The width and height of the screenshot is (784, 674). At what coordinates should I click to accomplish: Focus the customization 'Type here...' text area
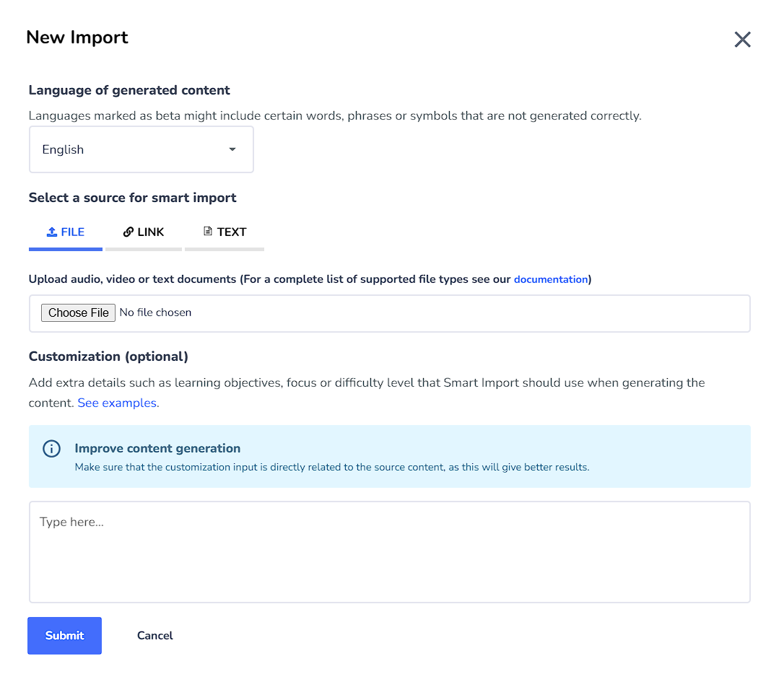tap(389, 552)
